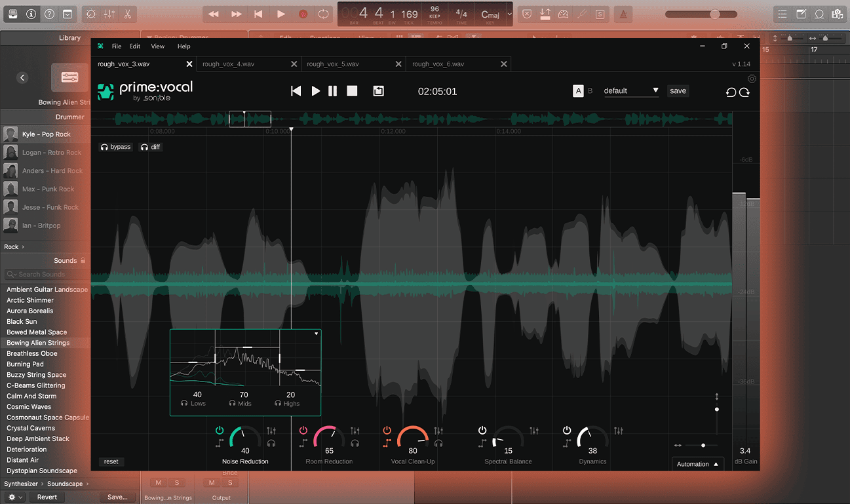Switch to the B preset state
The width and height of the screenshot is (850, 504).
click(590, 91)
